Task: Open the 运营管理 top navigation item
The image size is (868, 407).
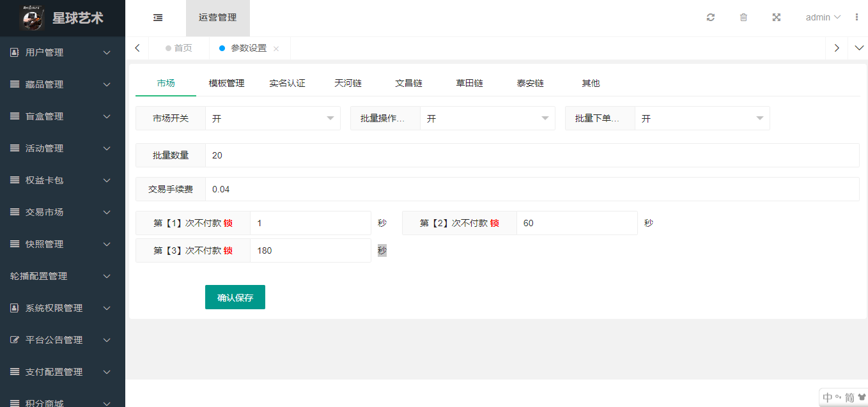Action: [217, 18]
